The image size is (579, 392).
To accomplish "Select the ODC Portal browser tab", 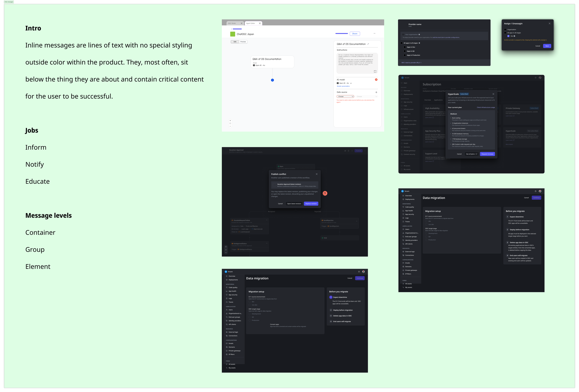I will coord(232,23).
